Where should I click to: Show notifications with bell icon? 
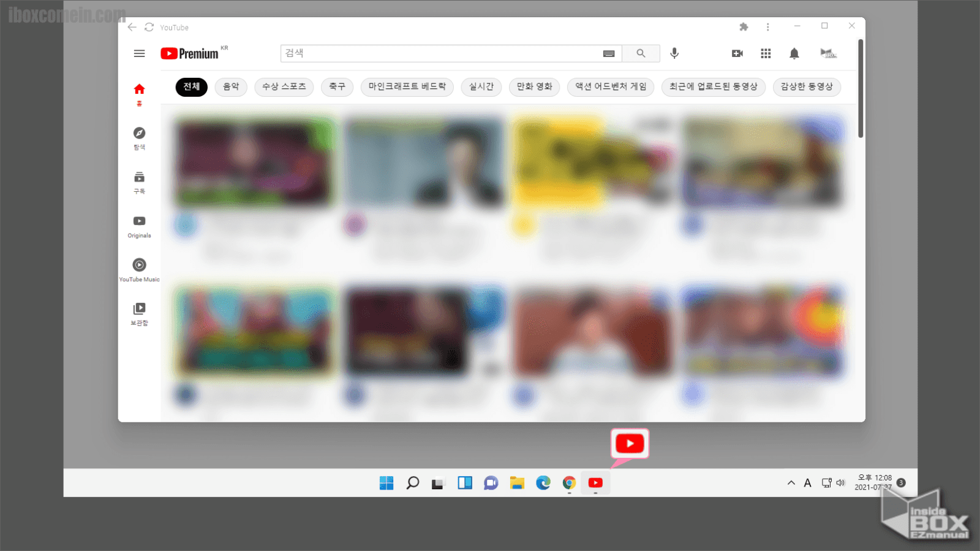pos(794,53)
